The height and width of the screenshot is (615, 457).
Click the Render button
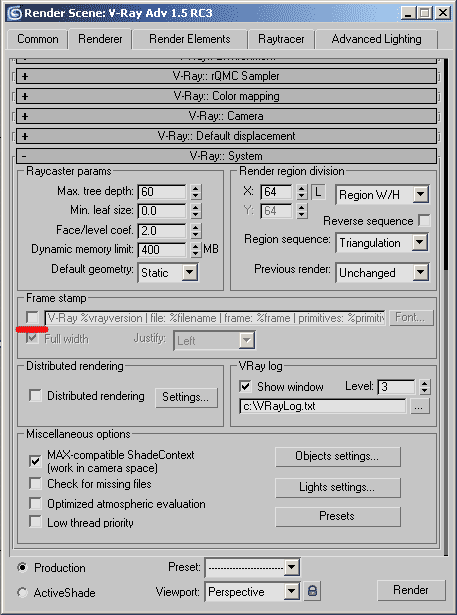pos(411,590)
